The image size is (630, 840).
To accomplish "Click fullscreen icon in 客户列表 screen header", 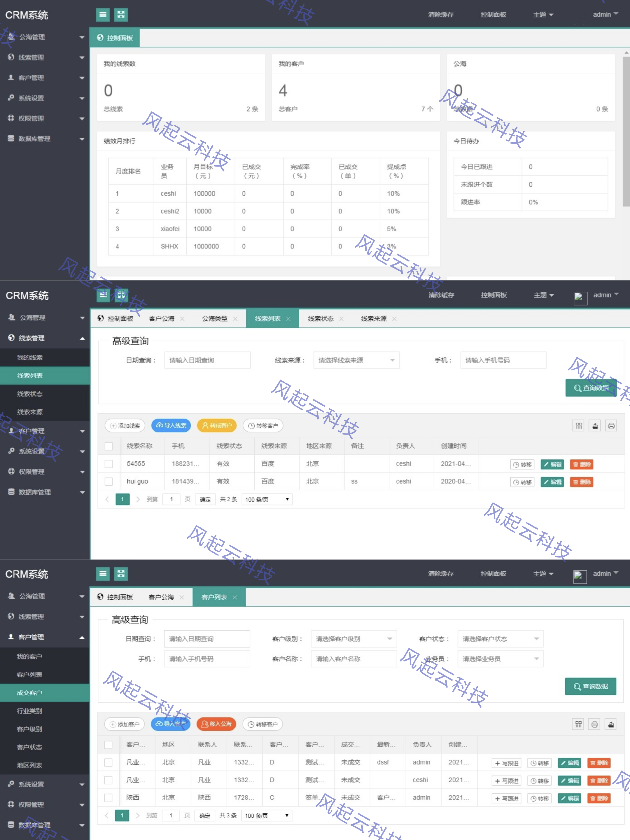I will [121, 573].
